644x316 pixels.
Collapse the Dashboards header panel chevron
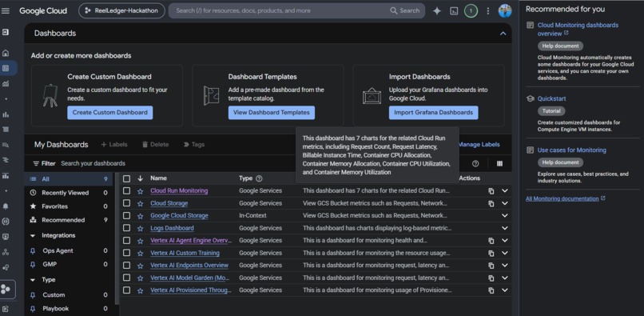tap(503, 34)
